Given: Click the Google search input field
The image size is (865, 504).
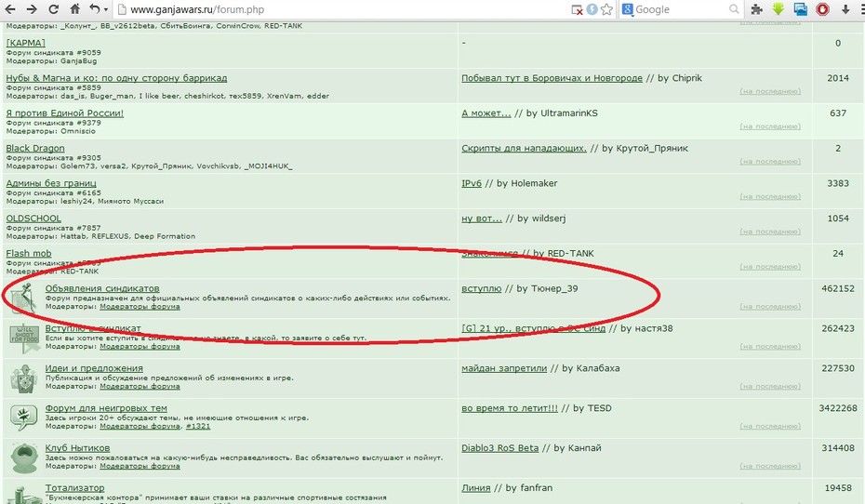Looking at the screenshot, I should pos(681,9).
